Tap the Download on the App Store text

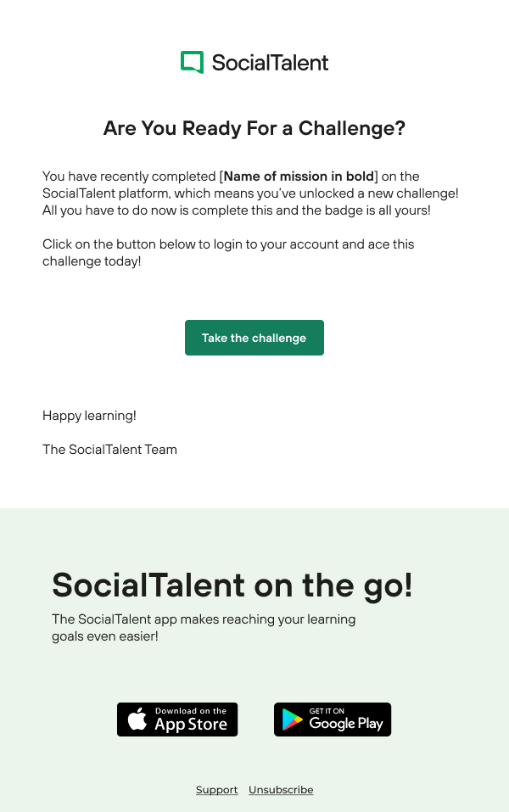(191, 720)
